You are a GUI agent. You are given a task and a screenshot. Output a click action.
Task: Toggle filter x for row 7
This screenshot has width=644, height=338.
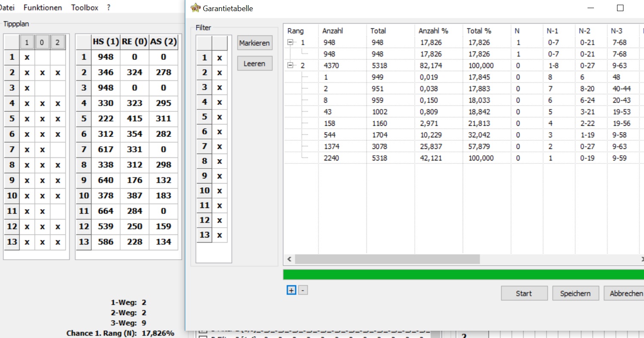220,146
